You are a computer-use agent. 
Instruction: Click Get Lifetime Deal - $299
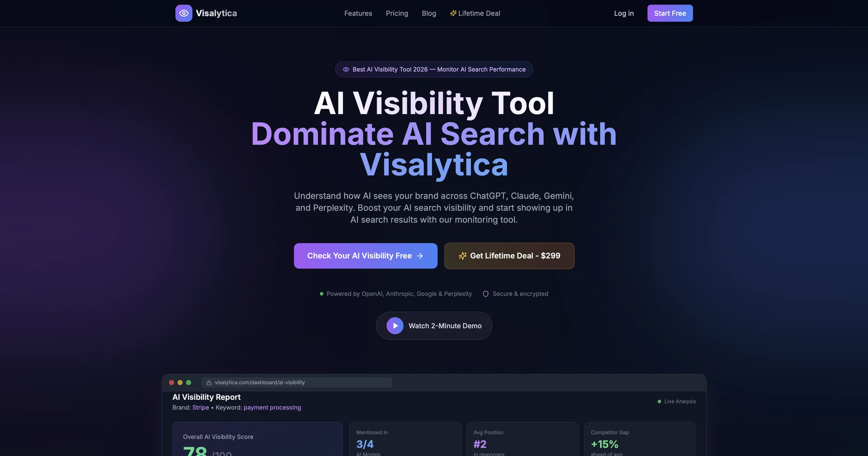(x=509, y=256)
